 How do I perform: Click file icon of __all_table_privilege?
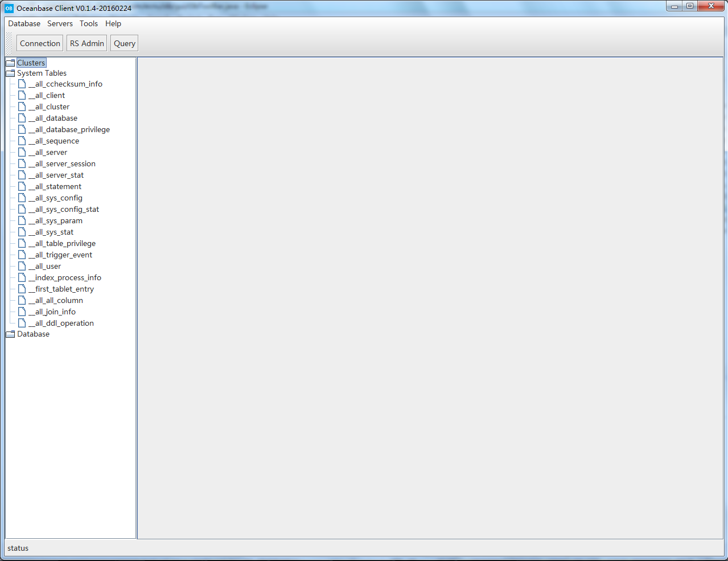[22, 243]
